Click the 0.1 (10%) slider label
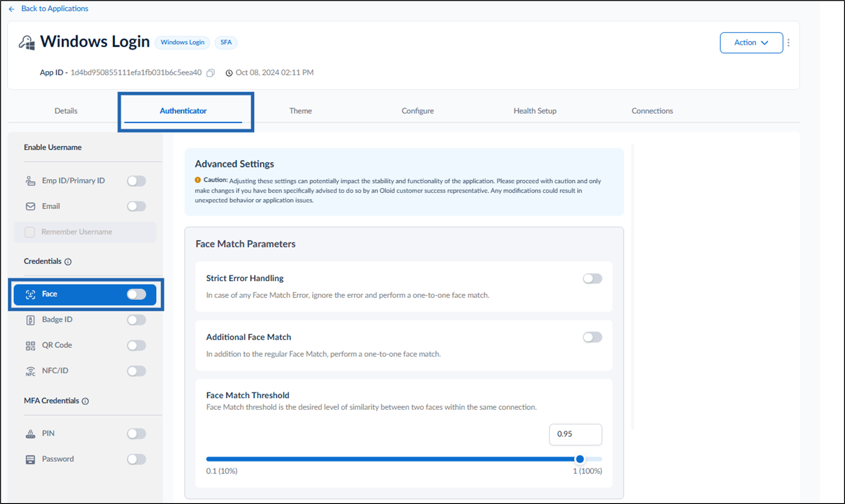845x504 pixels. 222,471
